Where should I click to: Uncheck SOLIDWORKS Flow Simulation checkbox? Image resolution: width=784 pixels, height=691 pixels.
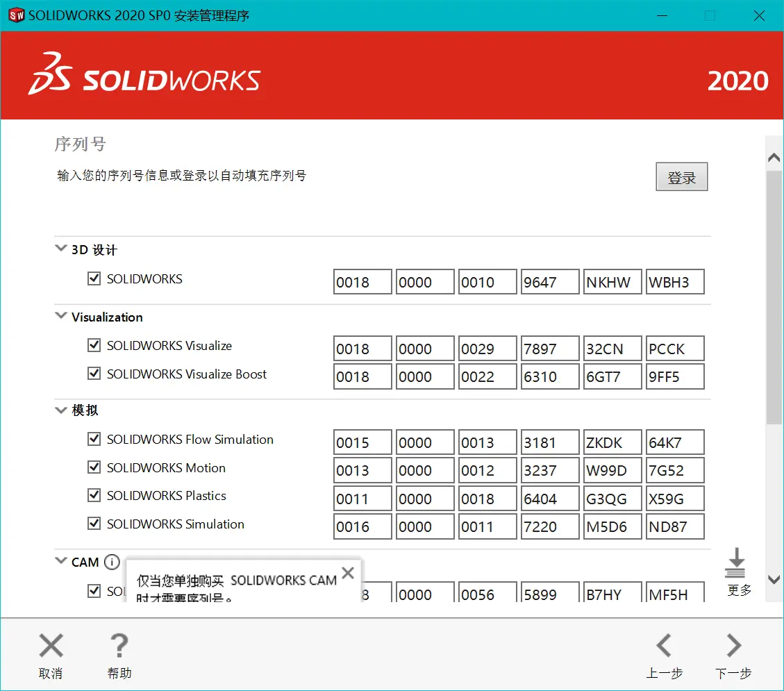click(x=94, y=439)
